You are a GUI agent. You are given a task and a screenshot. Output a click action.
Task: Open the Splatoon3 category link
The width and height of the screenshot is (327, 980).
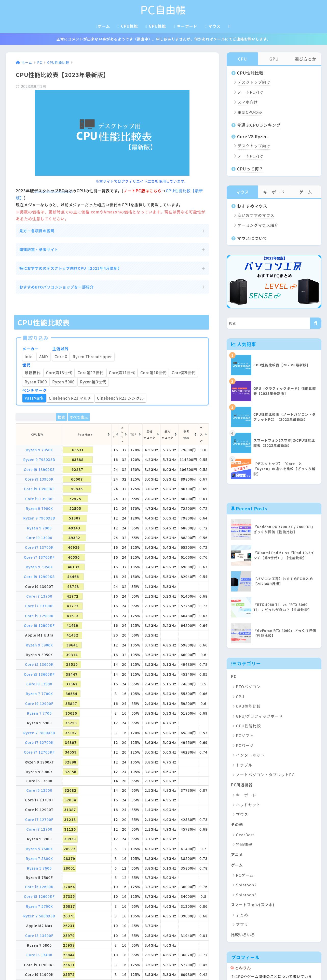pyautogui.click(x=246, y=895)
